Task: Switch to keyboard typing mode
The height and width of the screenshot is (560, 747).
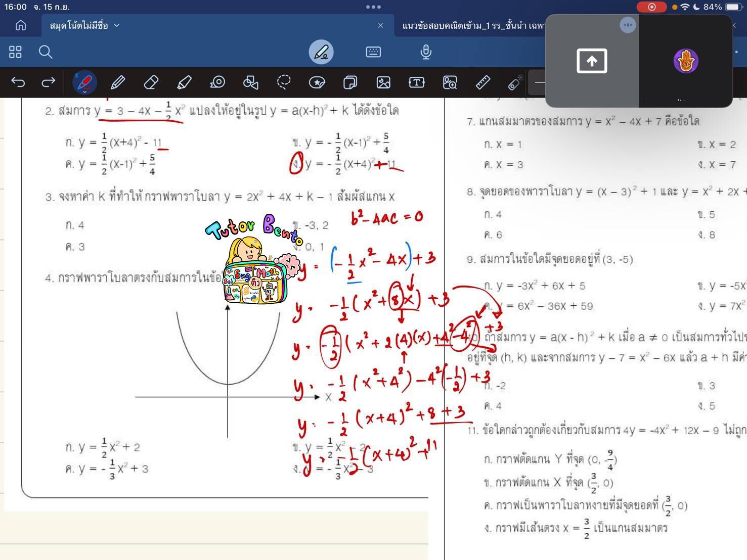Action: [x=373, y=52]
